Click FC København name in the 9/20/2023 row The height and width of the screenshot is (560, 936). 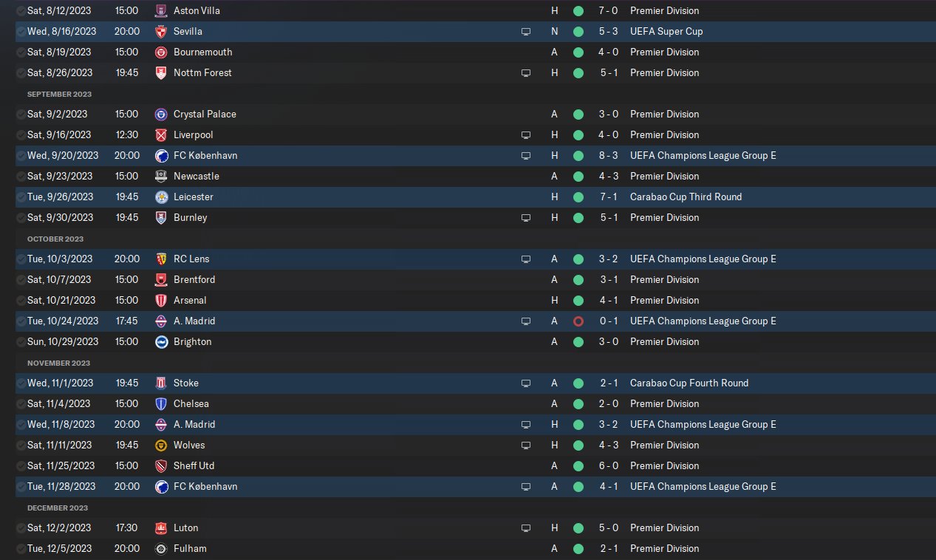[x=205, y=156]
